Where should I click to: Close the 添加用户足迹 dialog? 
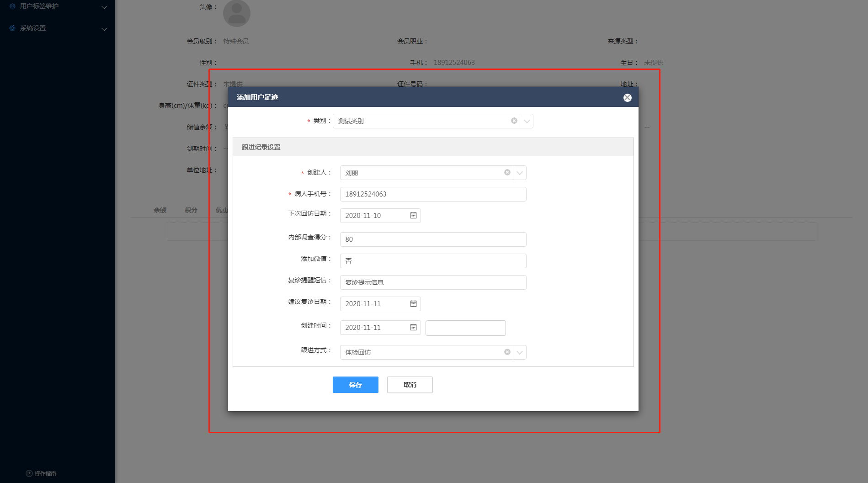point(627,98)
